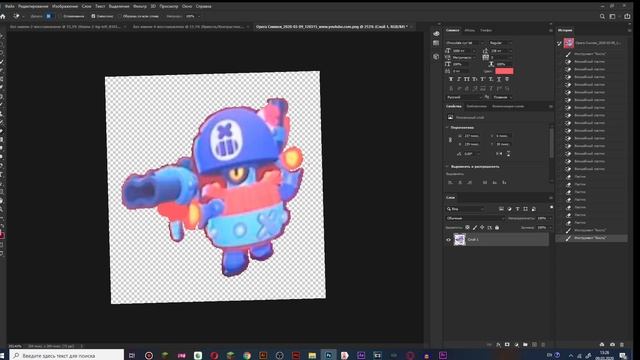Viewport: 640px width, 360px height.
Task: Open the font family dropdown
Action: click(465, 43)
